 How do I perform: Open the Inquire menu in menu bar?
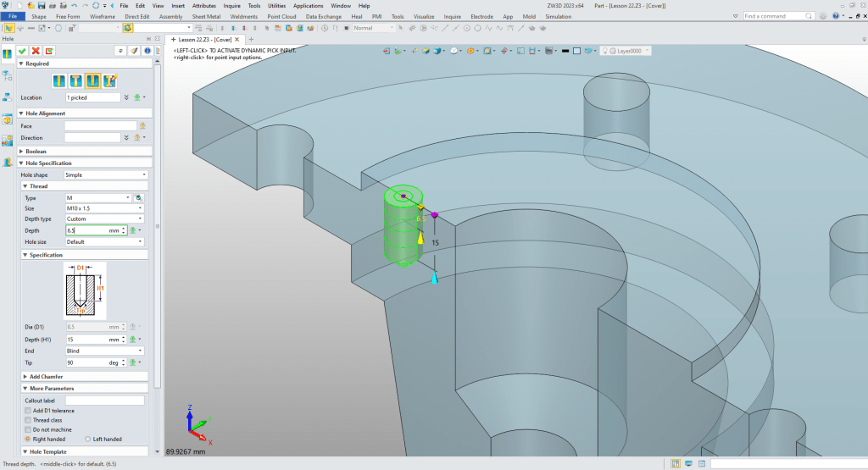tap(231, 5)
